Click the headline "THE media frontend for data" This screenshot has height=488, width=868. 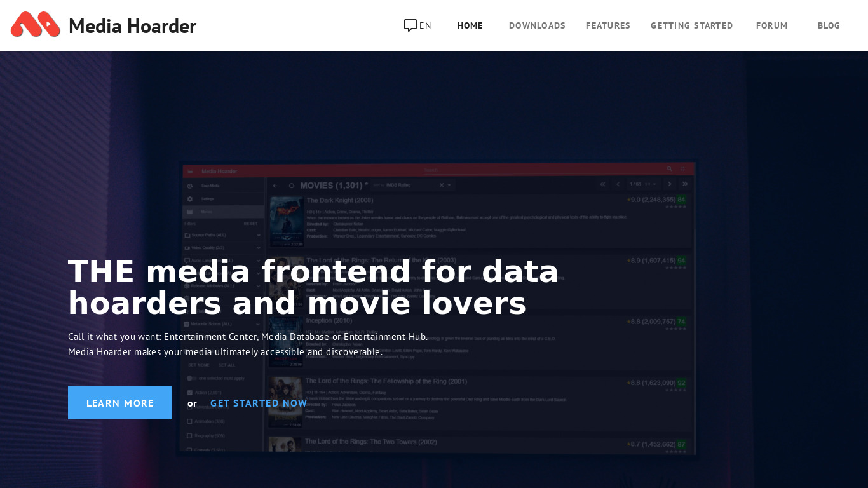click(313, 271)
